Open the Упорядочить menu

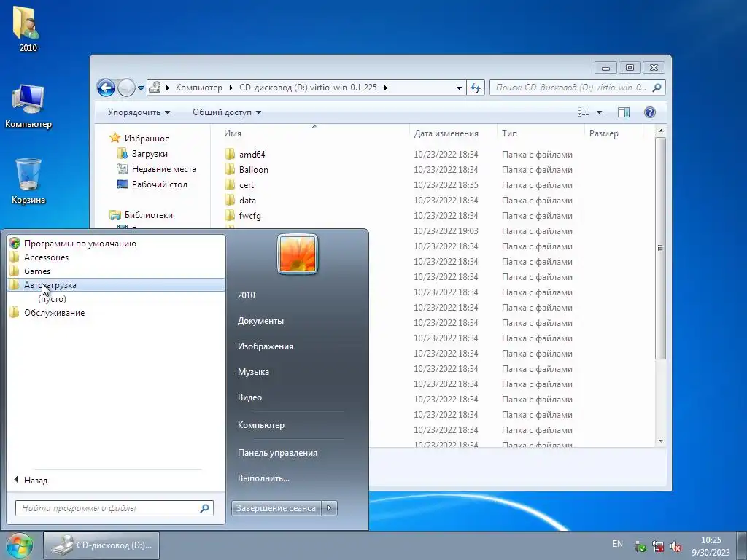[139, 112]
